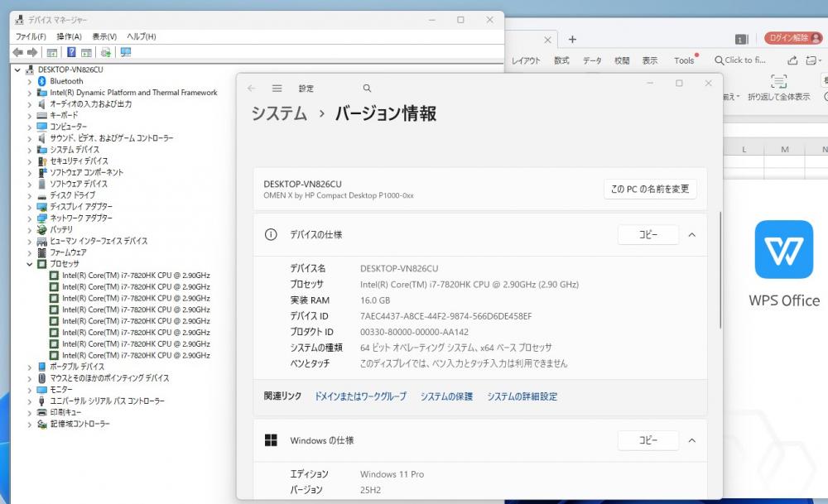
Task: Select column M header in WPS
Action: pyautogui.click(x=785, y=149)
